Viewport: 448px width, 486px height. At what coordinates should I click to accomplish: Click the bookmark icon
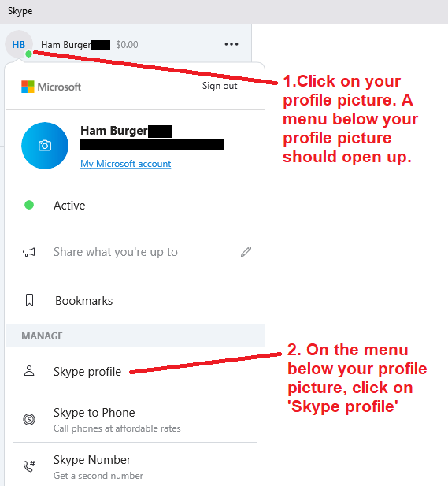29,300
